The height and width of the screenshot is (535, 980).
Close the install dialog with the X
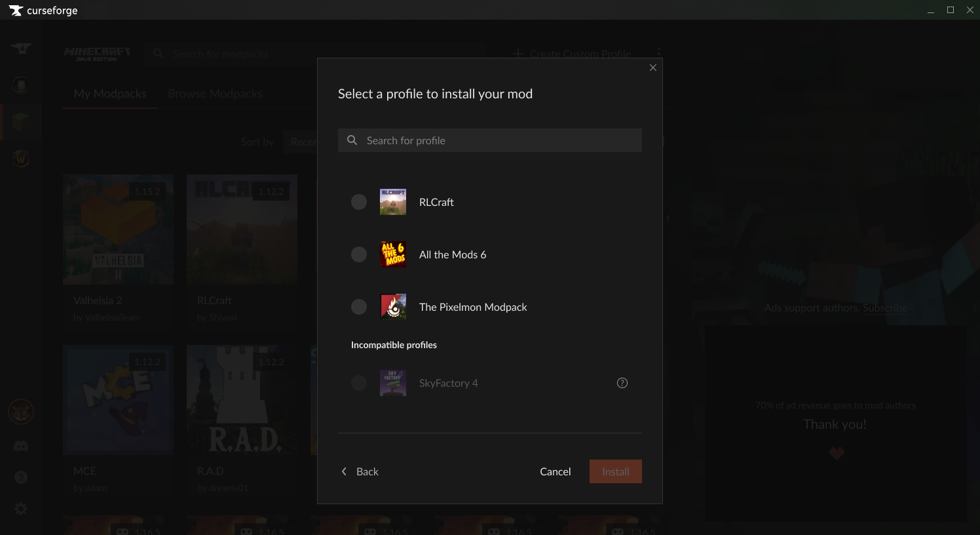(x=653, y=68)
